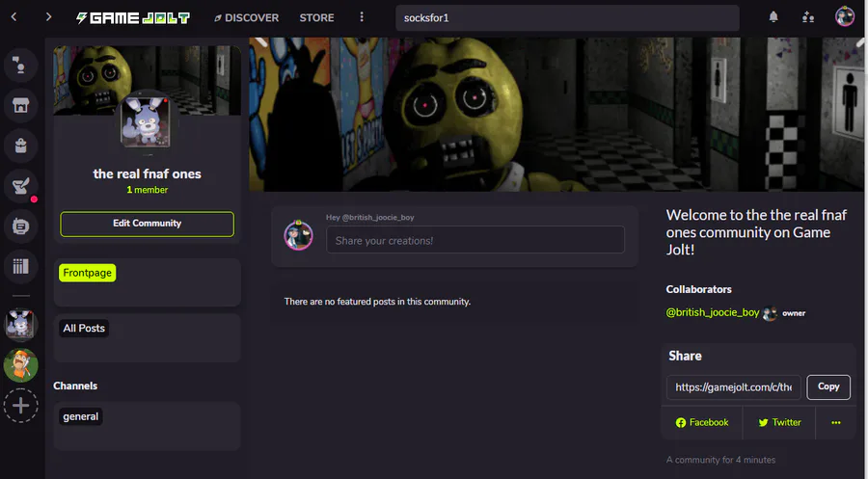Image resolution: width=868 pixels, height=479 pixels.
Task: Click the Share heading
Action: click(685, 357)
